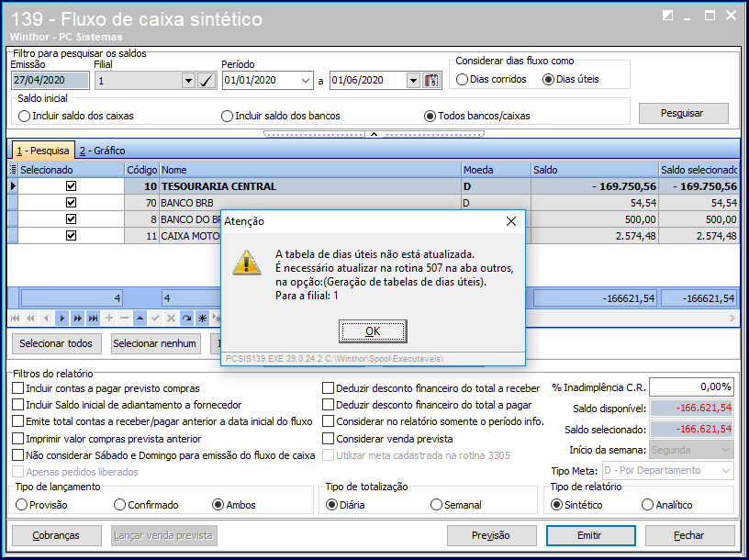The image size is (749, 560).
Task: Click the Pesquisar button
Action: click(684, 113)
